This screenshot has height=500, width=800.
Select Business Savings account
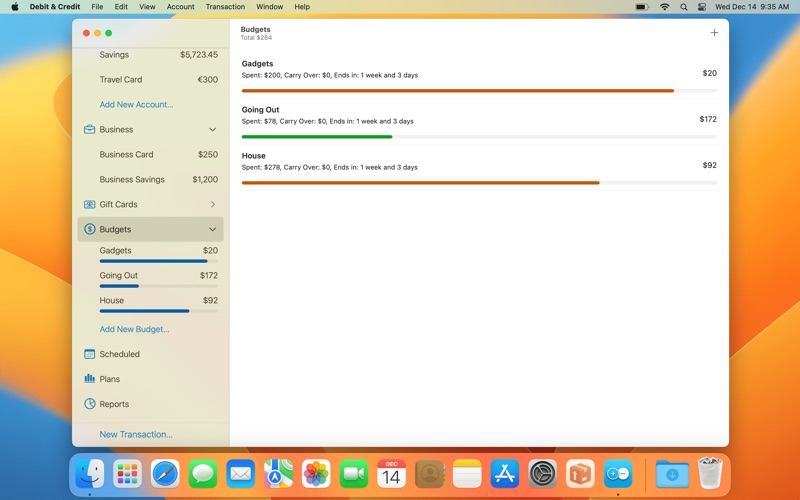[x=151, y=179]
